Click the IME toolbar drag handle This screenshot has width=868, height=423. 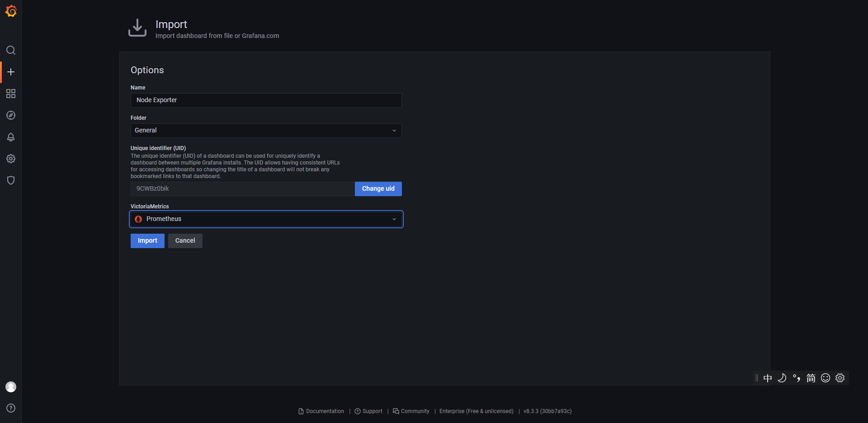point(756,378)
